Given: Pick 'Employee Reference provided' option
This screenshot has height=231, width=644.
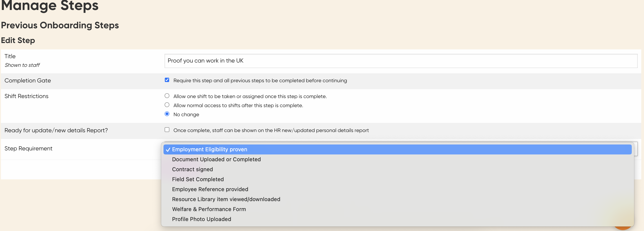Looking at the screenshot, I should pos(397,189).
